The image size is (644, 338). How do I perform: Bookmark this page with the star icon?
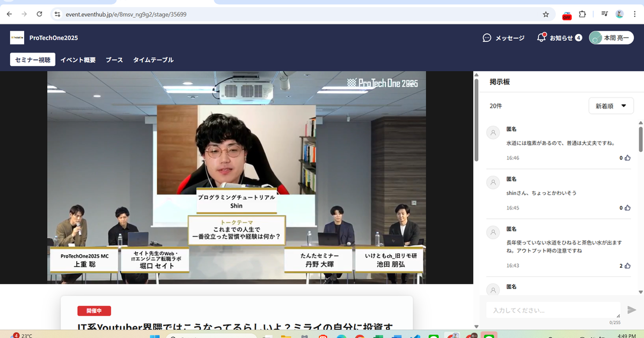tap(546, 14)
